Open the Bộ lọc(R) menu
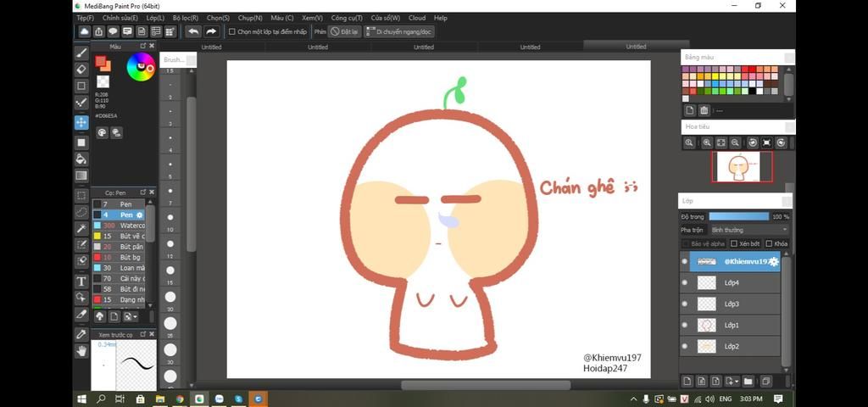Screen dimensions: 868x407 click(186, 18)
